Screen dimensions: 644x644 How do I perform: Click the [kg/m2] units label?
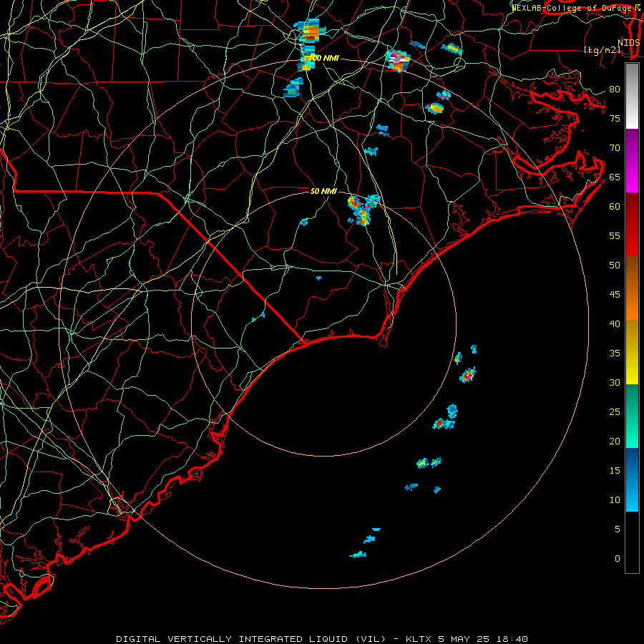(602, 50)
